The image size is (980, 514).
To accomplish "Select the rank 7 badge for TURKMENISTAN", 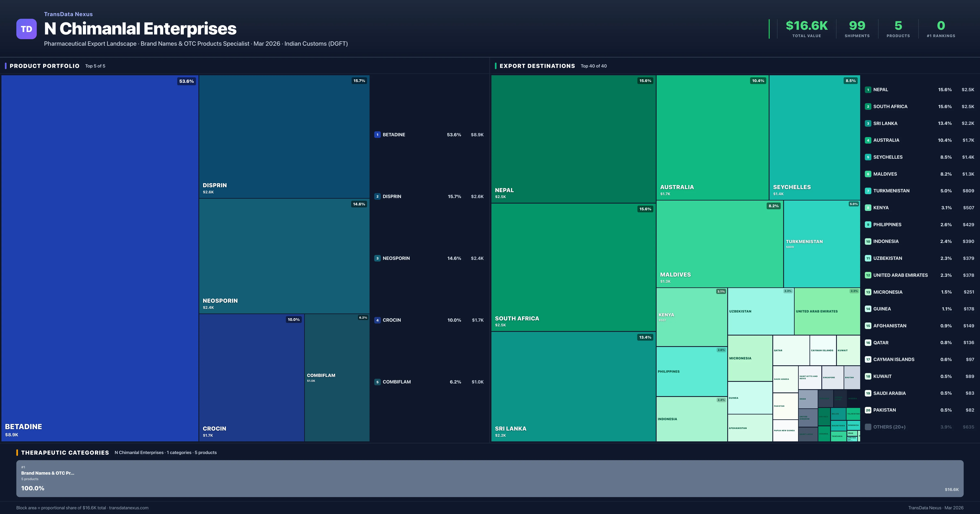I will click(868, 191).
